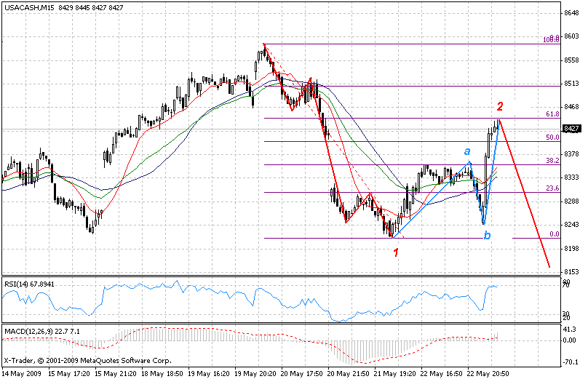Image resolution: width=588 pixels, height=379 pixels.
Task: Select the 23.6 Fibonacci level label
Action: tap(552, 188)
